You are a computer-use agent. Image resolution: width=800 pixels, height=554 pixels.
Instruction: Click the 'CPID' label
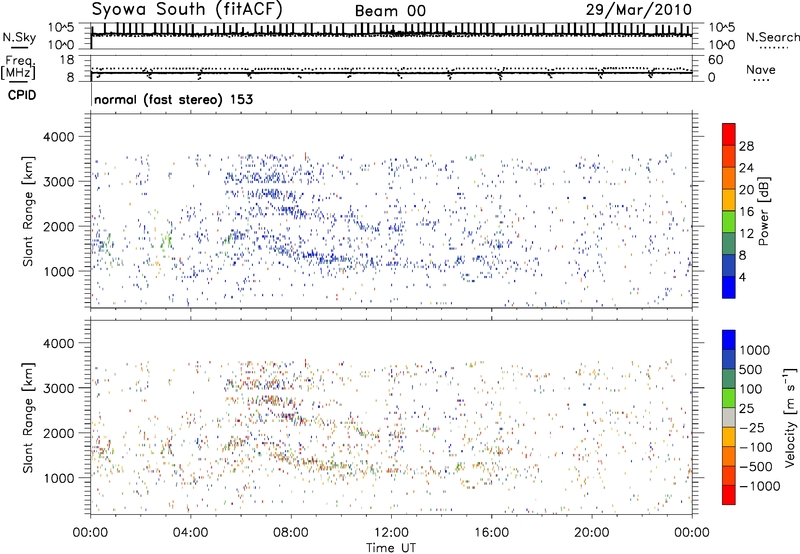coord(22,95)
